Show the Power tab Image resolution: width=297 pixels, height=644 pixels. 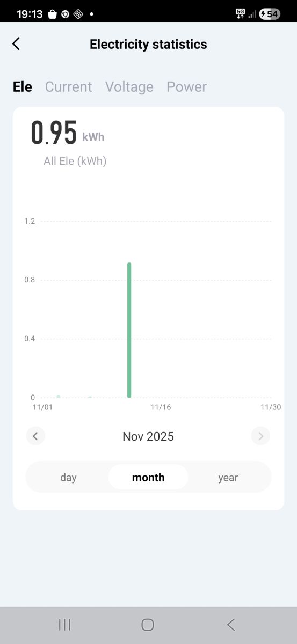186,87
